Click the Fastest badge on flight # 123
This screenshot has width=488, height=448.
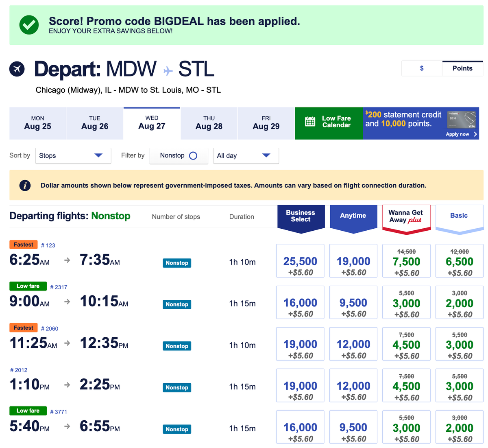[24, 245]
